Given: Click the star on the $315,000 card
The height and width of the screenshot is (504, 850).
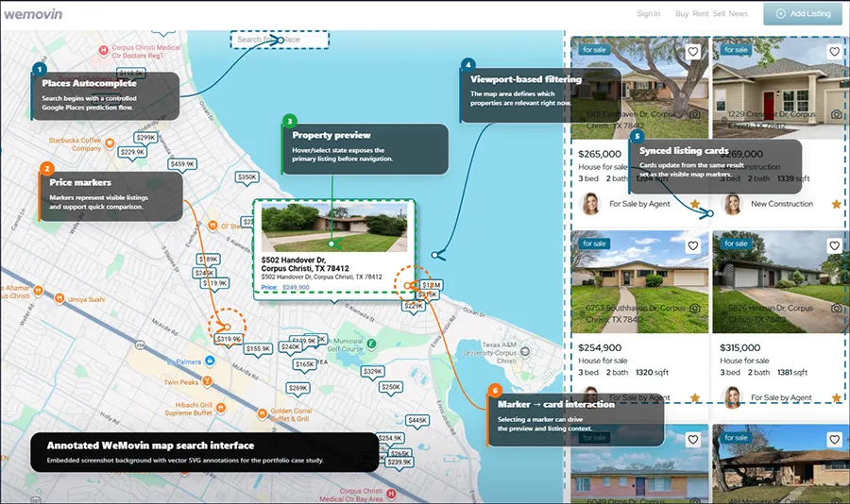Looking at the screenshot, I should [837, 397].
